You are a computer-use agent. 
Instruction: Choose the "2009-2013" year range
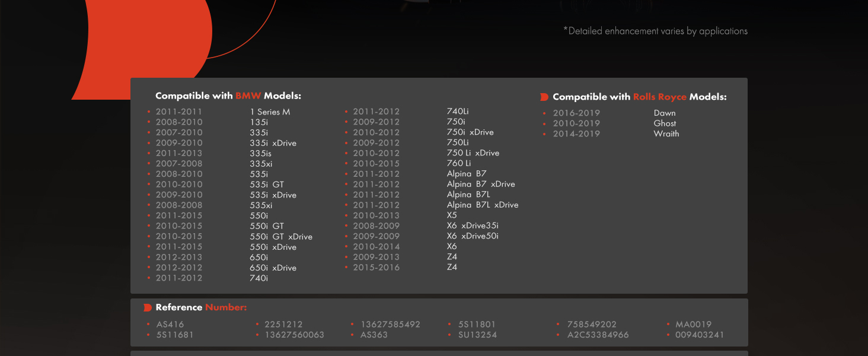376,257
